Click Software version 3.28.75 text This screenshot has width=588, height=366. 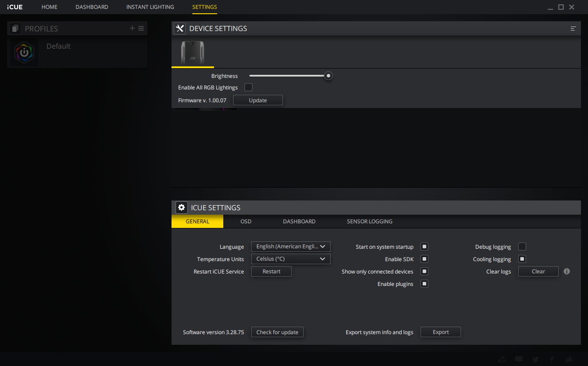214,332
